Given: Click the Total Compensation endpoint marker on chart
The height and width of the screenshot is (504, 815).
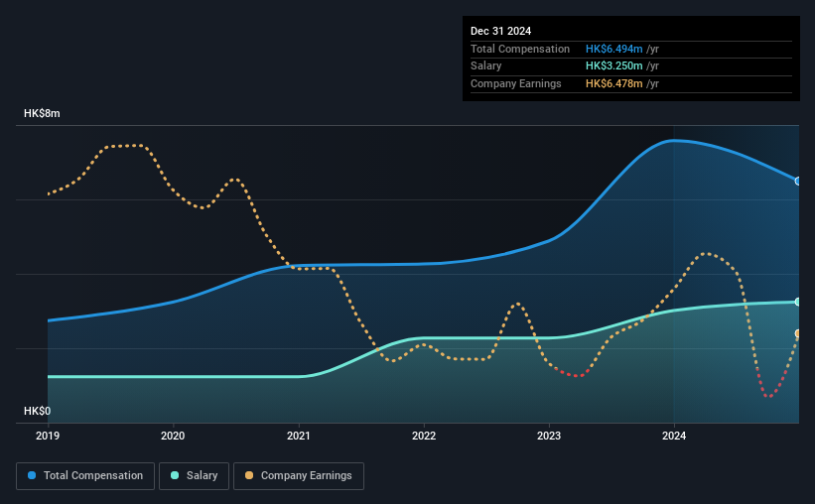Looking at the screenshot, I should coord(797,181).
